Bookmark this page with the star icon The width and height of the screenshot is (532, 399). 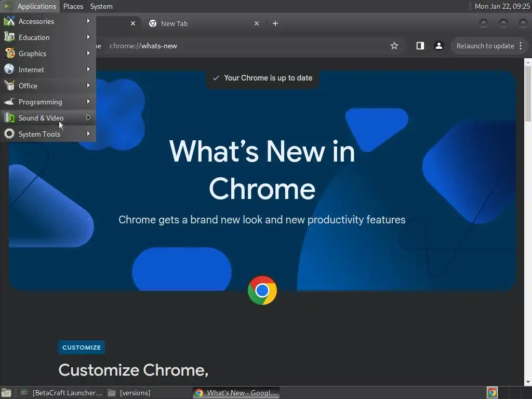pyautogui.click(x=394, y=46)
